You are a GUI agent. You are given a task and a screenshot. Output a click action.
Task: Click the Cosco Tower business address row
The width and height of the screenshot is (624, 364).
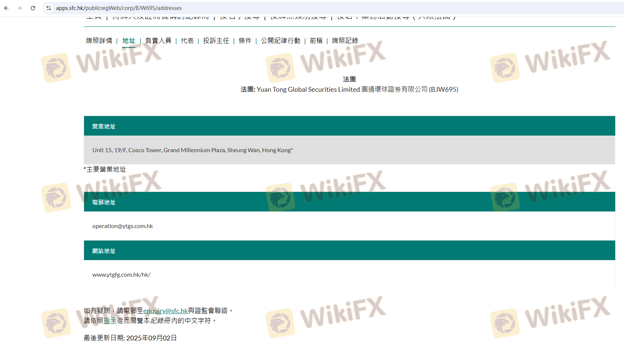tap(193, 150)
